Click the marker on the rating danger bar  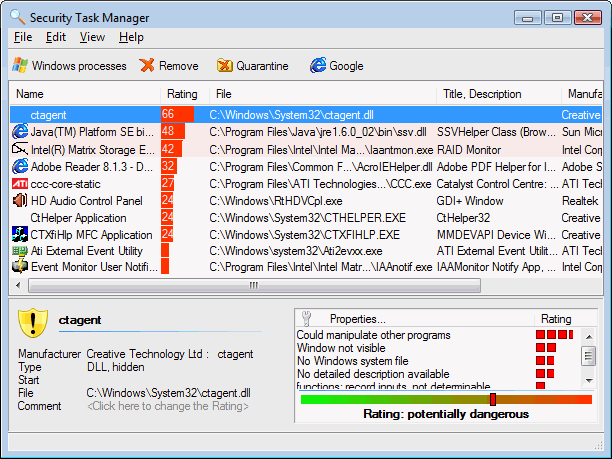(x=492, y=399)
